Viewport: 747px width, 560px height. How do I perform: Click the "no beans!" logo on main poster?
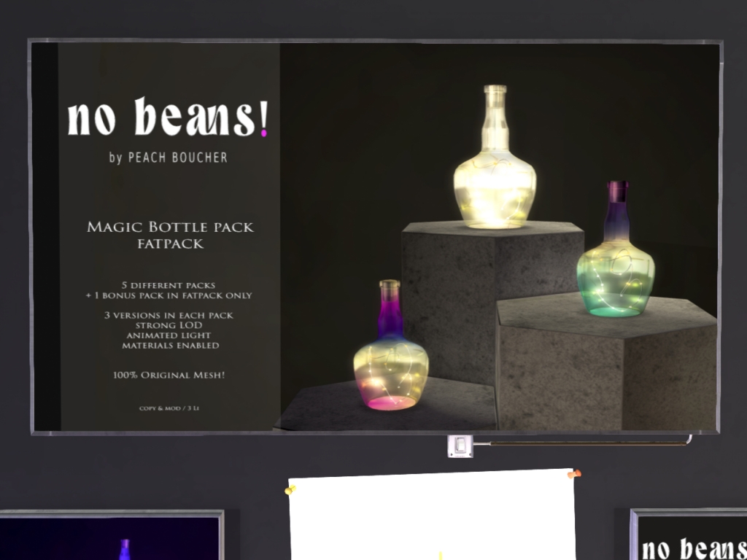click(x=168, y=119)
